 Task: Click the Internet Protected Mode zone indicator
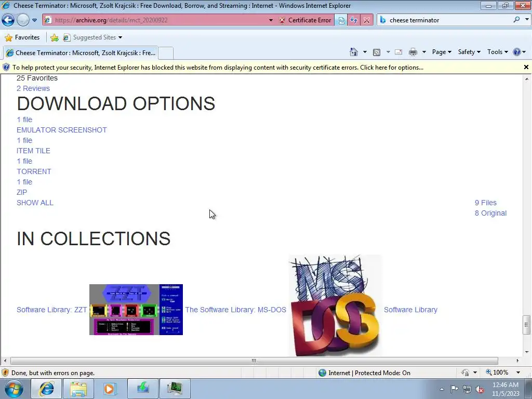tap(364, 373)
